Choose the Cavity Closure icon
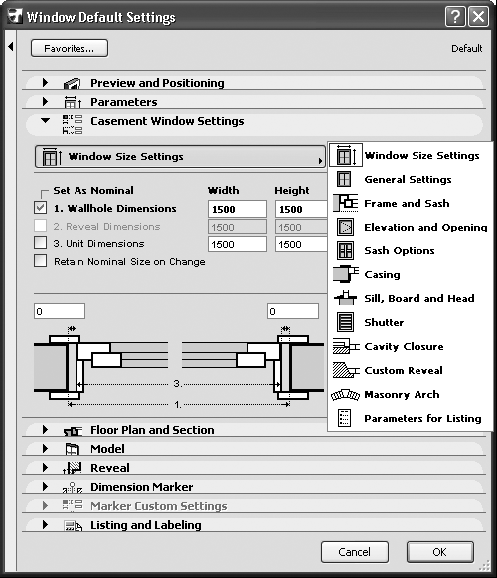Screen dimensions: 497x578 [346, 346]
